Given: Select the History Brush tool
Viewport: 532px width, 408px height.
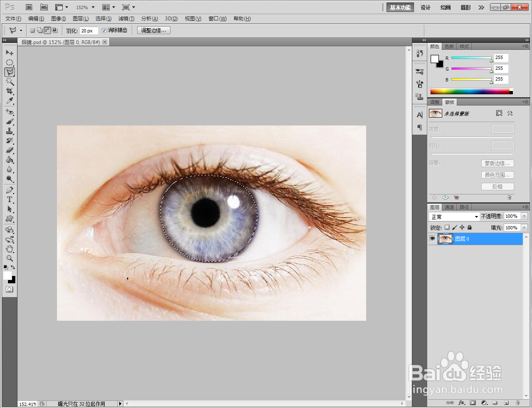Looking at the screenshot, I should point(10,140).
